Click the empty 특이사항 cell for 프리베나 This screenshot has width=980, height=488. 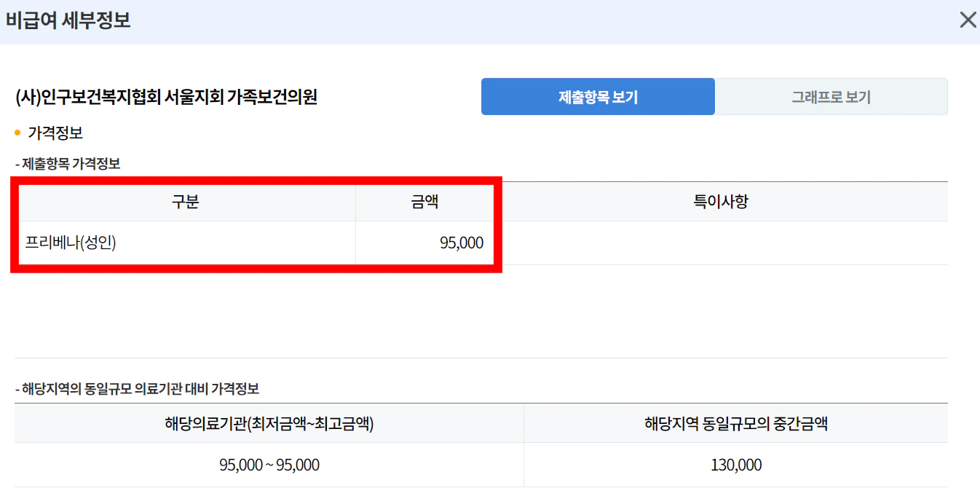719,243
